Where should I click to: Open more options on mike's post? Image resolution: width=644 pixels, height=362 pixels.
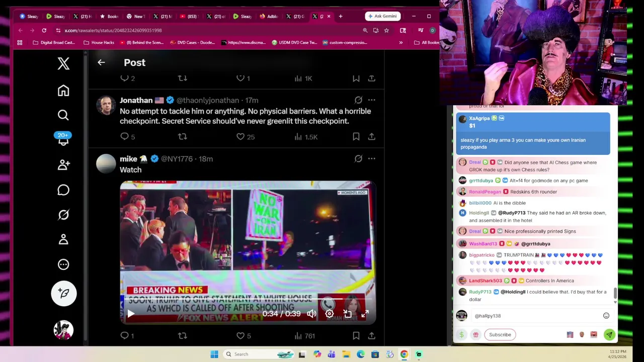click(x=372, y=159)
